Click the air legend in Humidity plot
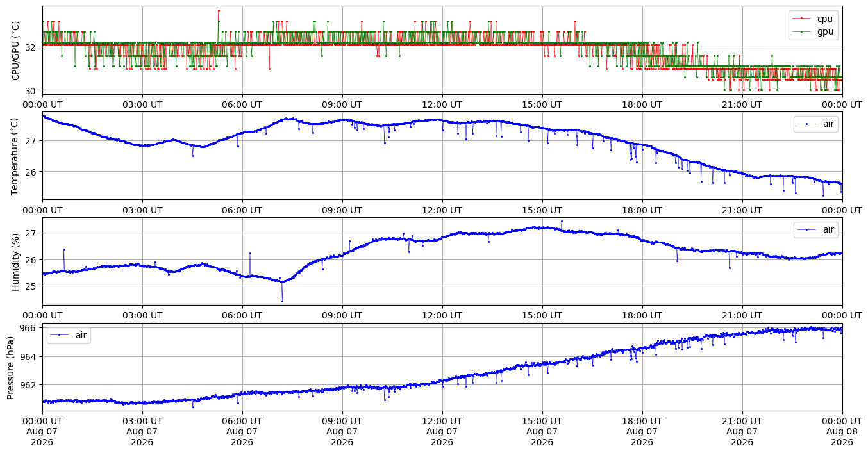Screen dimensions: 868x453 click(x=816, y=229)
